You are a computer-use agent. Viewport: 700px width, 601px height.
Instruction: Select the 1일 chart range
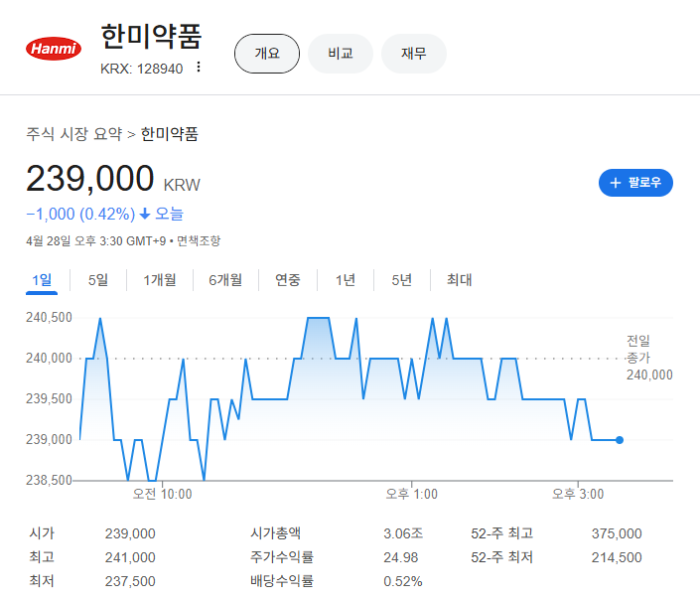point(42,280)
